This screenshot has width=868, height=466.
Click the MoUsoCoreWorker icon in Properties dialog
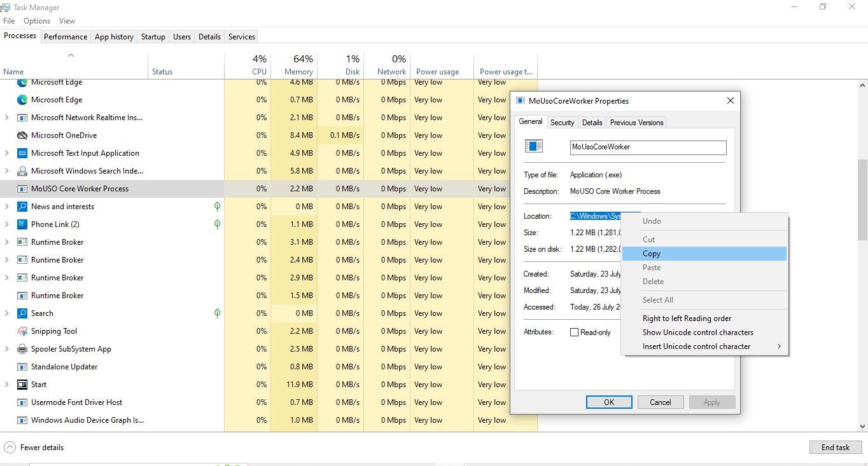point(533,146)
